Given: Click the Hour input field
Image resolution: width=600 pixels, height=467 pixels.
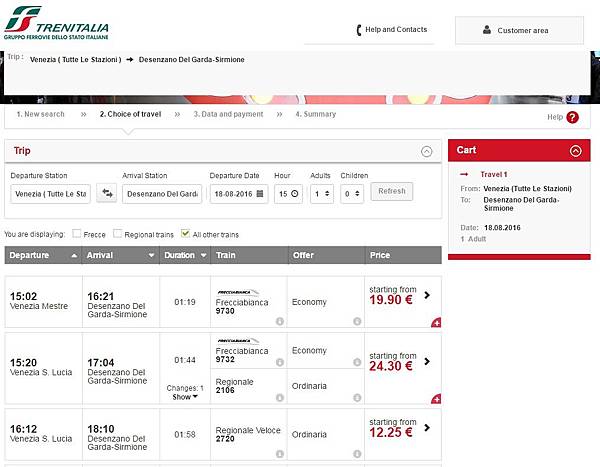Looking at the screenshot, I should tap(288, 194).
